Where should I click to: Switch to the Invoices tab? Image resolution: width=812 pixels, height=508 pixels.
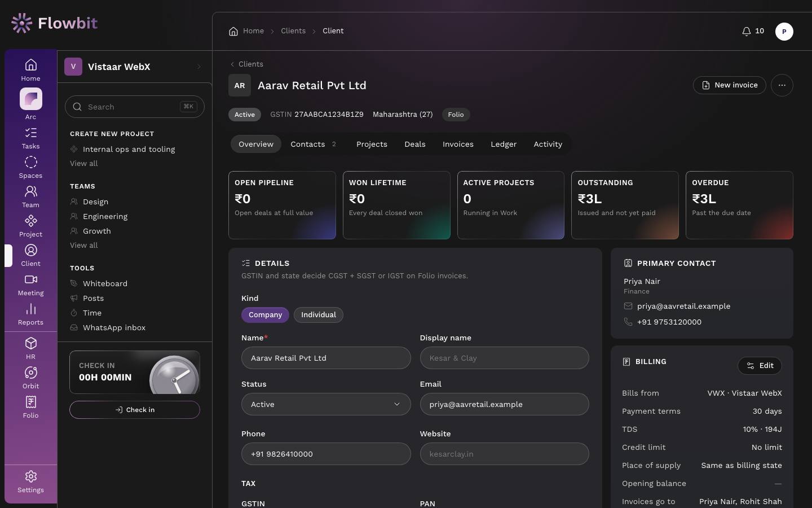pos(458,144)
